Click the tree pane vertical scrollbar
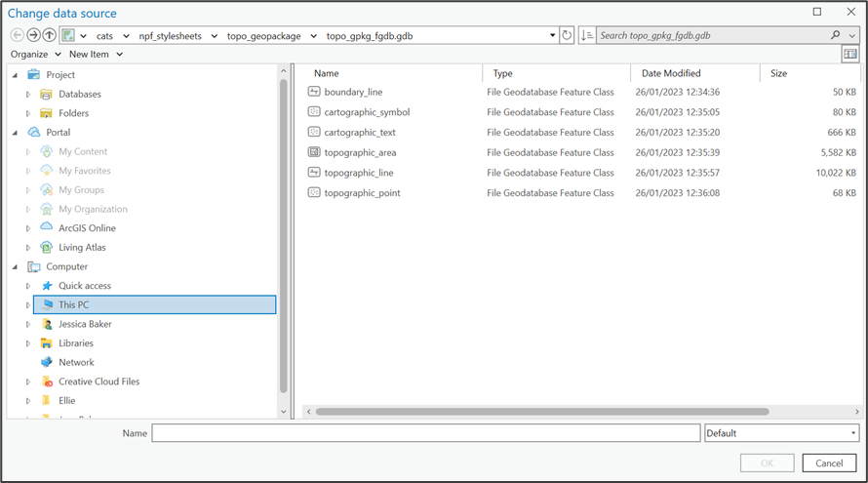Screen dimensions: 868x483 284,235
